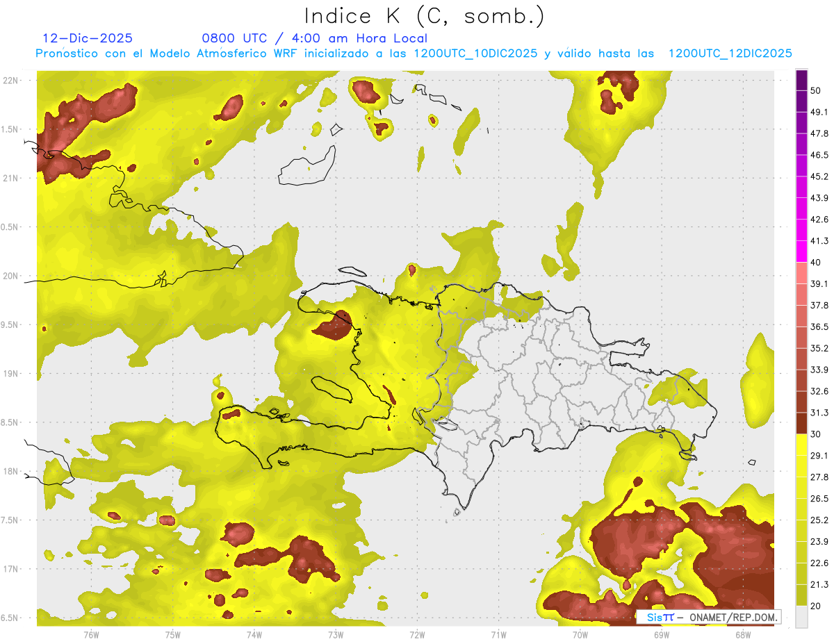Click the "21.3" colorbar label
Viewport: 834px width, 644px height.
[x=819, y=585]
